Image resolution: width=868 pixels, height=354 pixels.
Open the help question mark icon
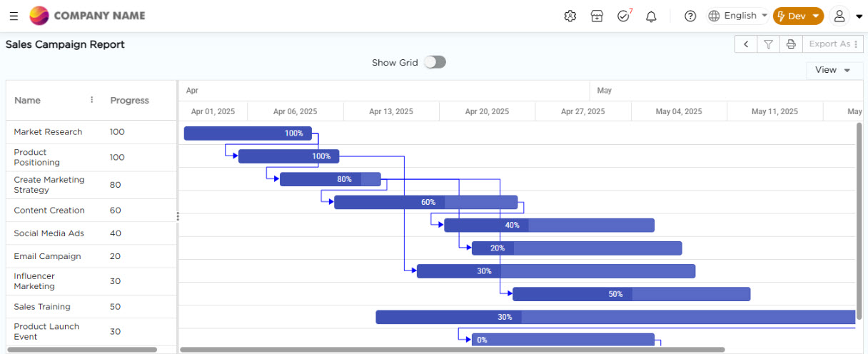click(x=690, y=16)
